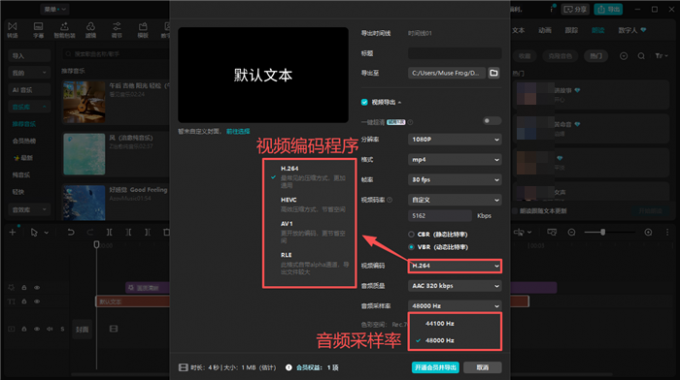This screenshot has height=380, width=680.
Task: Check the 朗读跟随文本更新 checkbox
Action: click(515, 211)
